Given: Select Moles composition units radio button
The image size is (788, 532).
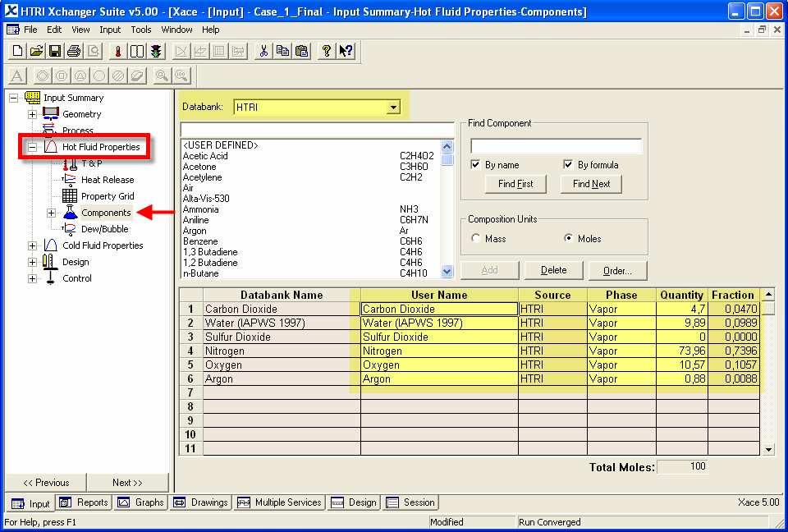Looking at the screenshot, I should pos(568,238).
